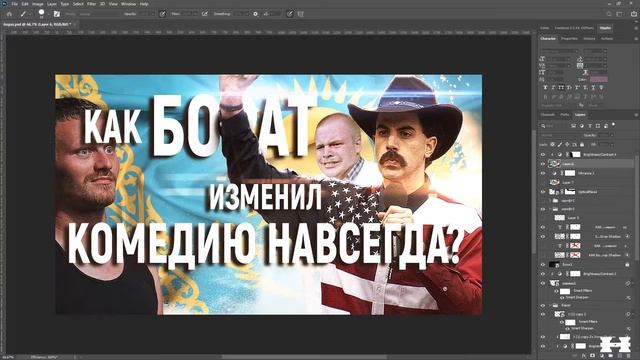
Task: Open the font family dropdown
Action: point(560,51)
